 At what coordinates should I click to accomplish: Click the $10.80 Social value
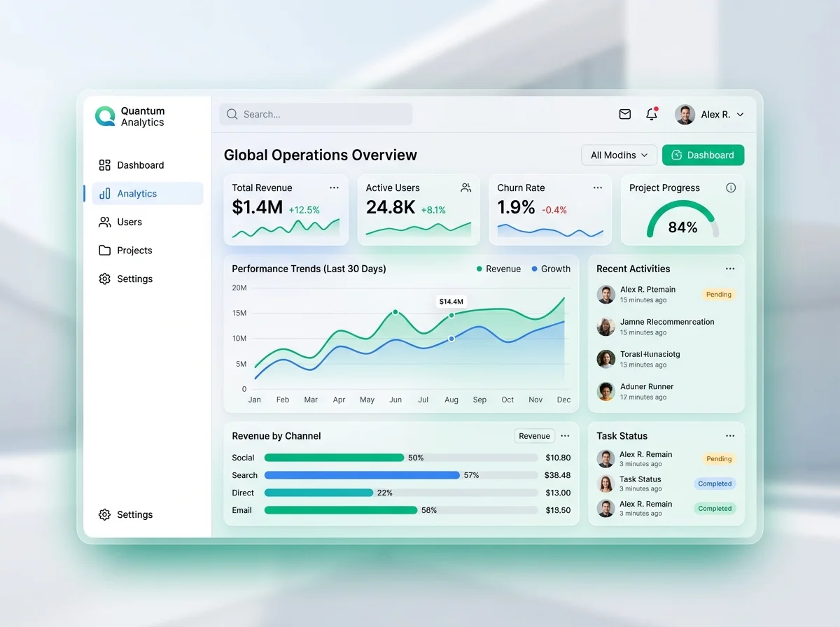(557, 458)
